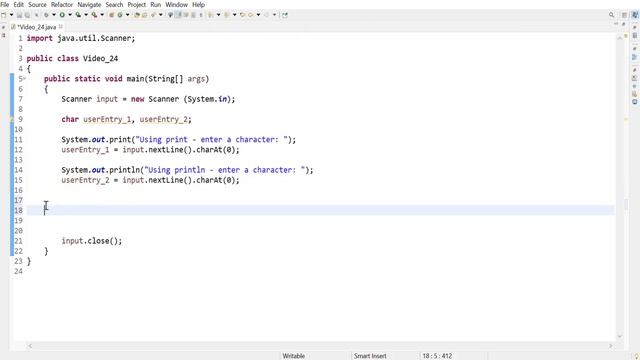Open the minimized Package Explorer icon
640x360 pixels.
4,36
